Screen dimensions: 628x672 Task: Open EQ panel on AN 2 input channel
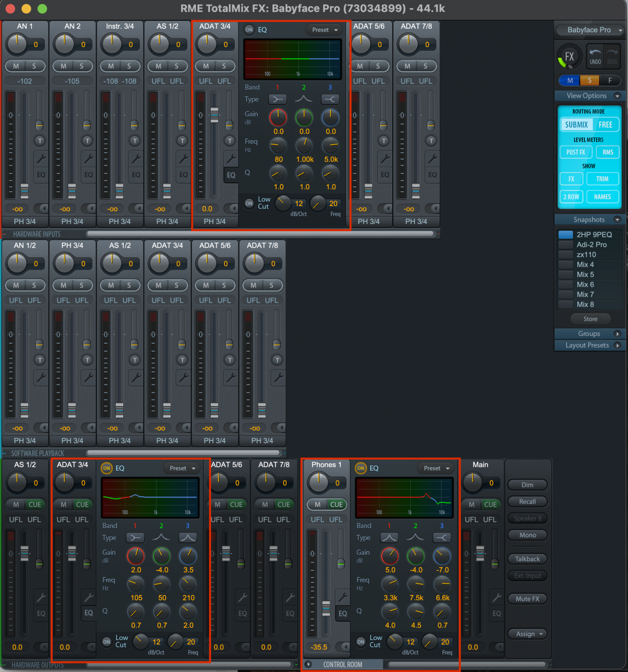(x=89, y=175)
